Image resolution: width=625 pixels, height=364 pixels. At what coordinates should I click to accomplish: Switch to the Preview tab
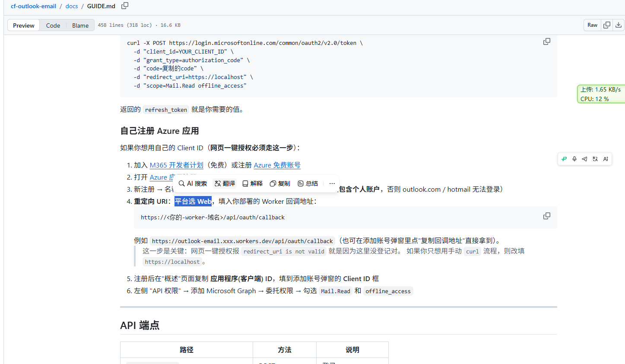tap(24, 25)
